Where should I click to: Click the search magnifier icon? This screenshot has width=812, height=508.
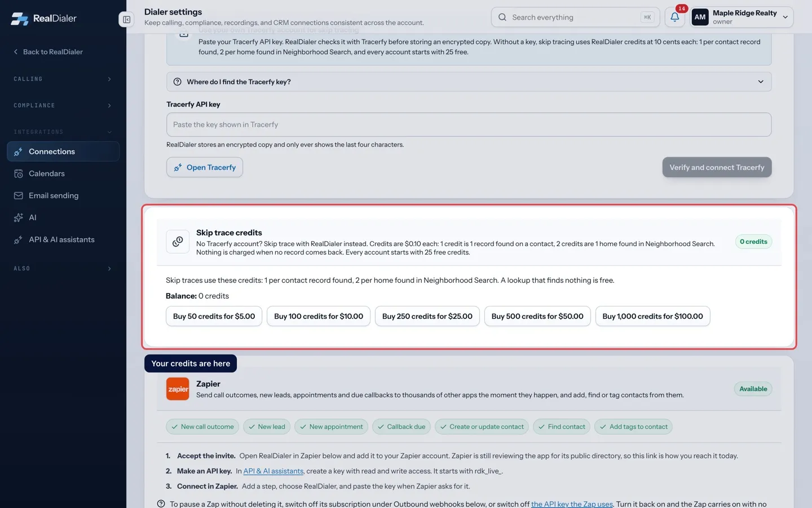(x=502, y=17)
